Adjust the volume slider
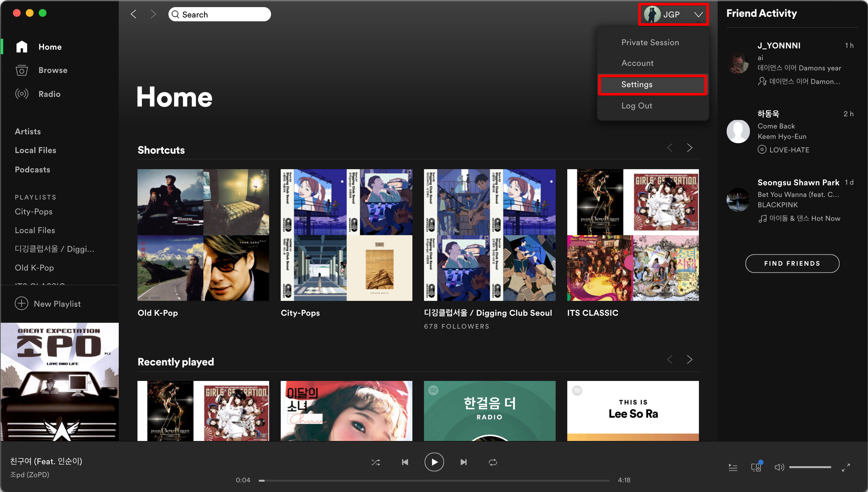This screenshot has height=492, width=868. click(810, 467)
